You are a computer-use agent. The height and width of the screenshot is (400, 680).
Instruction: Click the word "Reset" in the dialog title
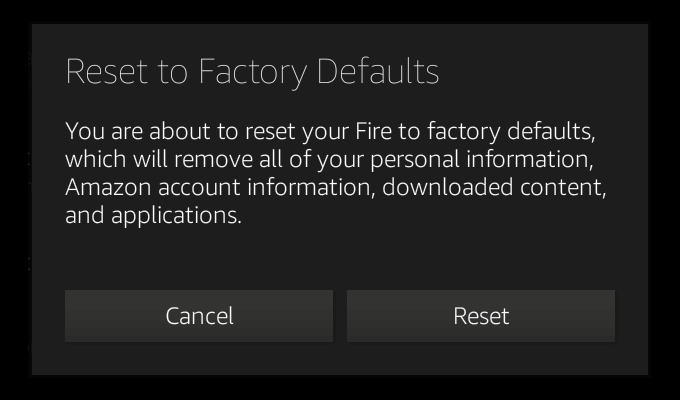[100, 72]
